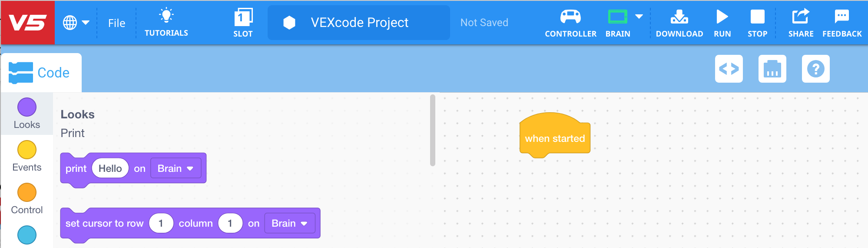Expand the dropdown arrow beside Brain icon
Image resolution: width=868 pixels, height=248 pixels.
[x=639, y=17]
